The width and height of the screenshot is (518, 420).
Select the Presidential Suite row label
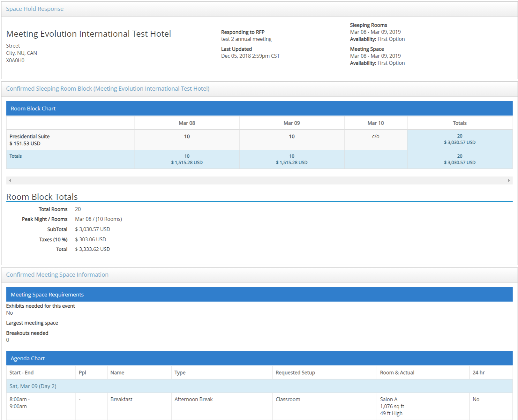tap(30, 137)
